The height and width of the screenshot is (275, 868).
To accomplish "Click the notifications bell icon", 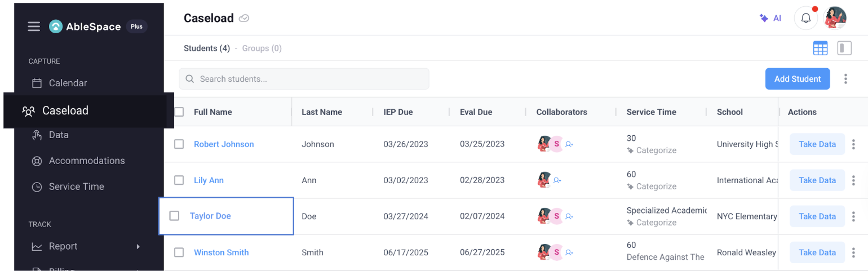I will click(x=806, y=18).
